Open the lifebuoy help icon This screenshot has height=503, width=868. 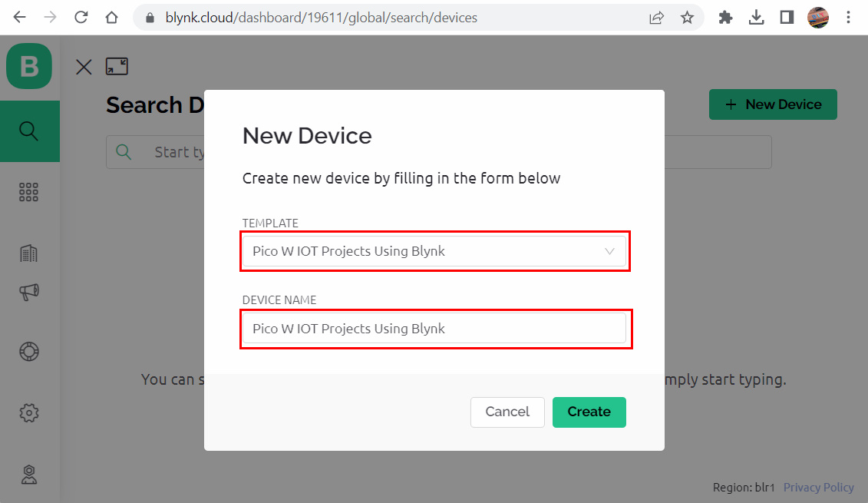click(x=29, y=352)
